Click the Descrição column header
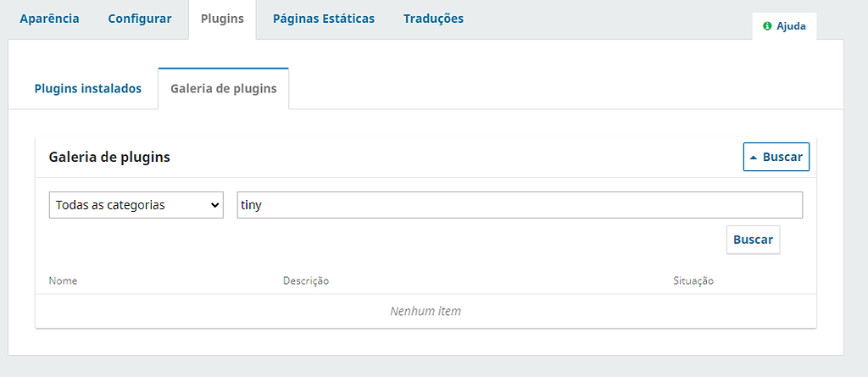Screen dimensions: 868x377 click(305, 280)
